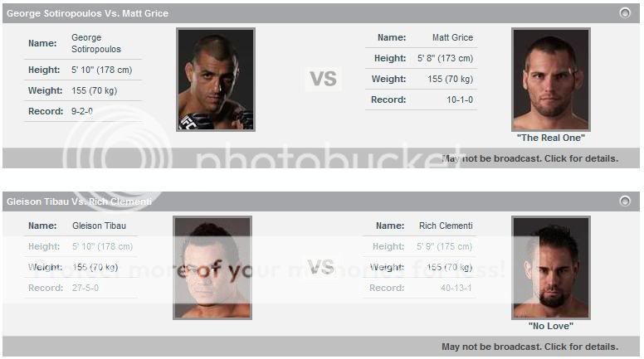This screenshot has width=644, height=359.
Task: Click Sotiropoulos's 9-2-0 record value
Action: [x=81, y=111]
